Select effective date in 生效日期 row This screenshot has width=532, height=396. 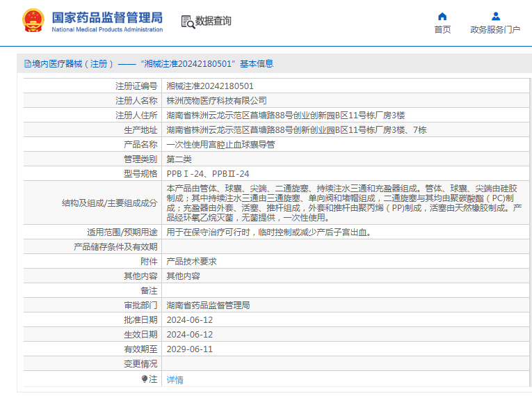coord(189,335)
